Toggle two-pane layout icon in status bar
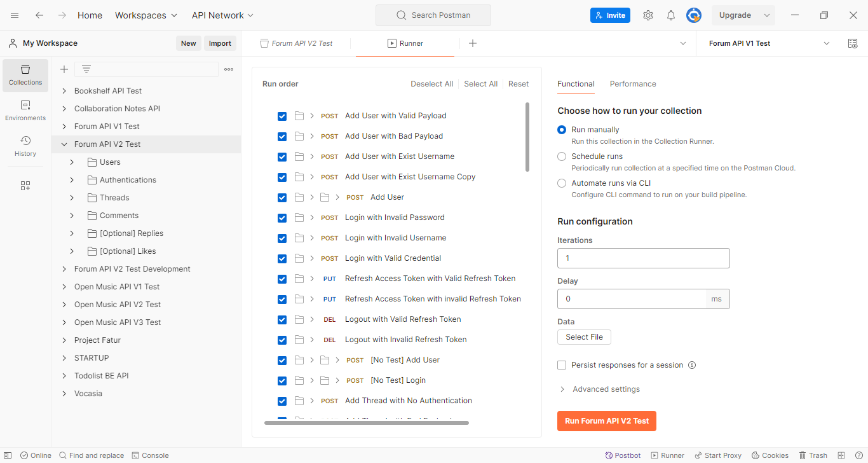Viewport: 868px width, 463px height. pyautogui.click(x=841, y=455)
